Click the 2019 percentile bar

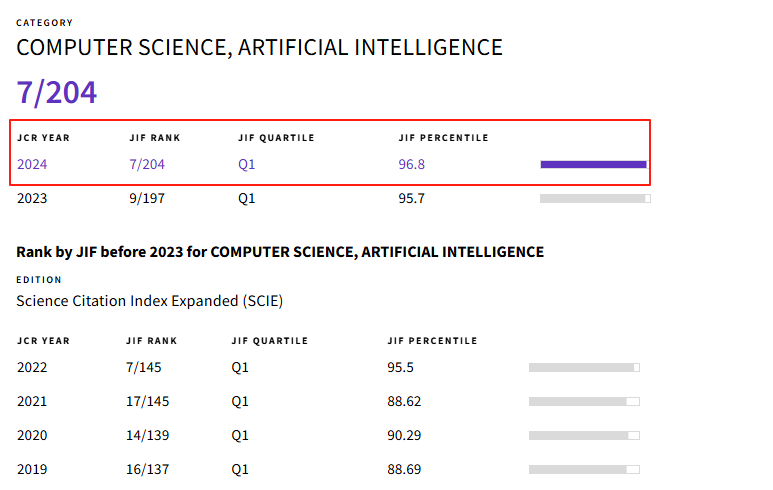[x=584, y=469]
